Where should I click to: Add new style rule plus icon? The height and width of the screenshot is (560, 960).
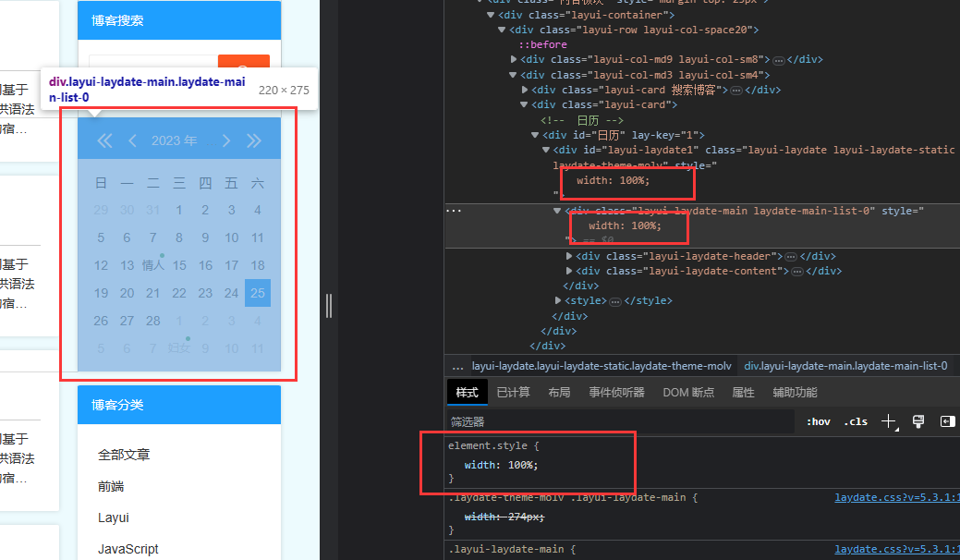tap(889, 421)
